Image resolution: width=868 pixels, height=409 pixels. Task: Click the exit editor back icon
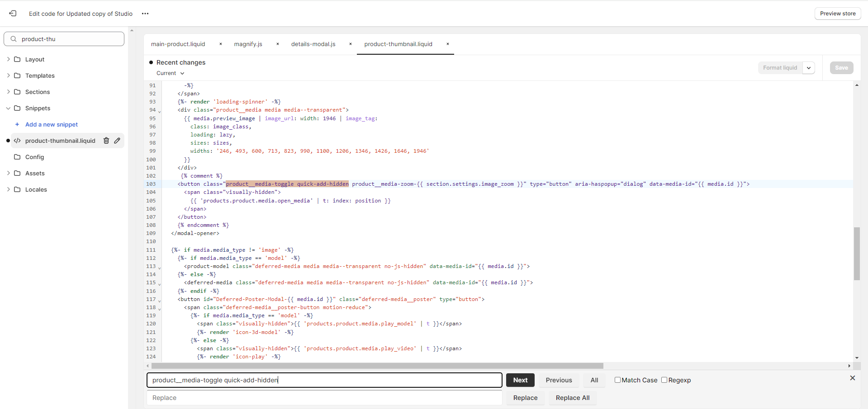(x=13, y=14)
